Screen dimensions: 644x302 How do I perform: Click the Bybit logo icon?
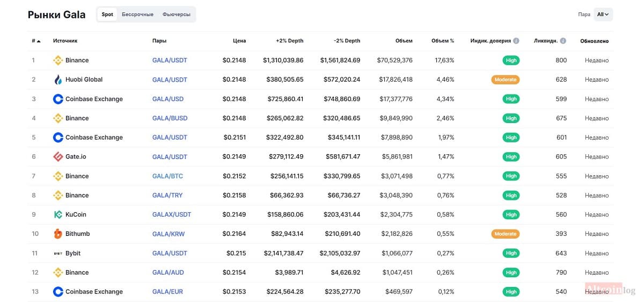click(x=58, y=253)
